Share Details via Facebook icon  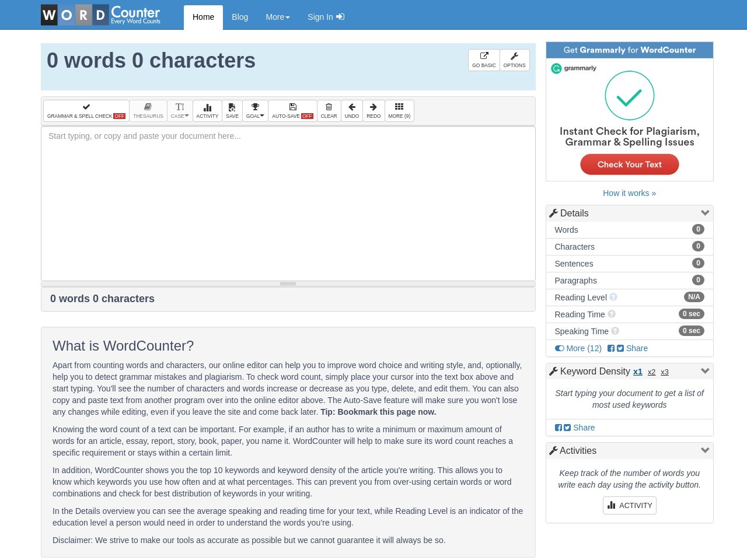coord(610,348)
